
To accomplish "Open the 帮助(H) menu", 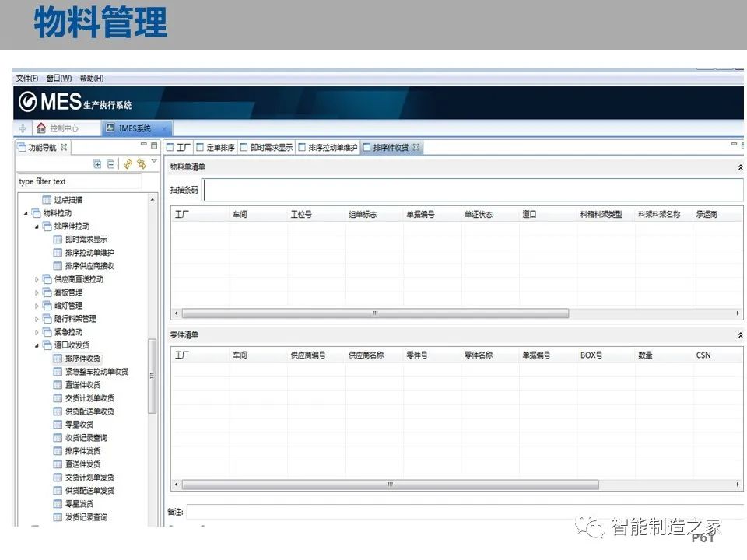I will [92, 78].
